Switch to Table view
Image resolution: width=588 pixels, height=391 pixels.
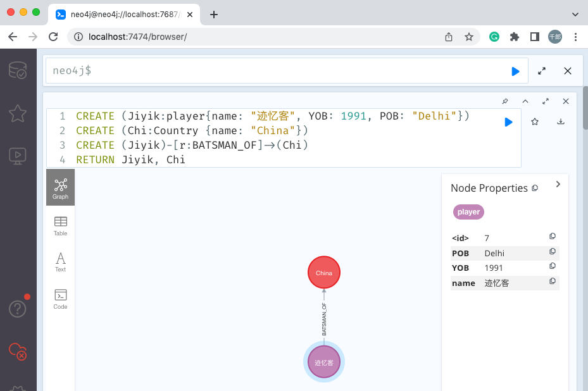pos(60,227)
